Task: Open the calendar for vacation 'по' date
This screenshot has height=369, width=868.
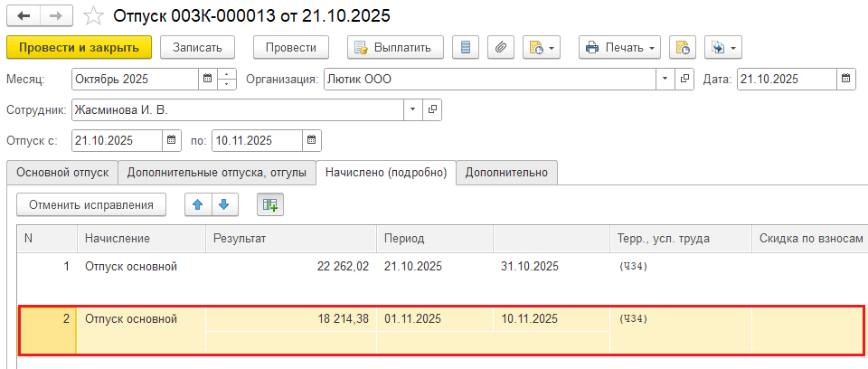Action: point(312,141)
